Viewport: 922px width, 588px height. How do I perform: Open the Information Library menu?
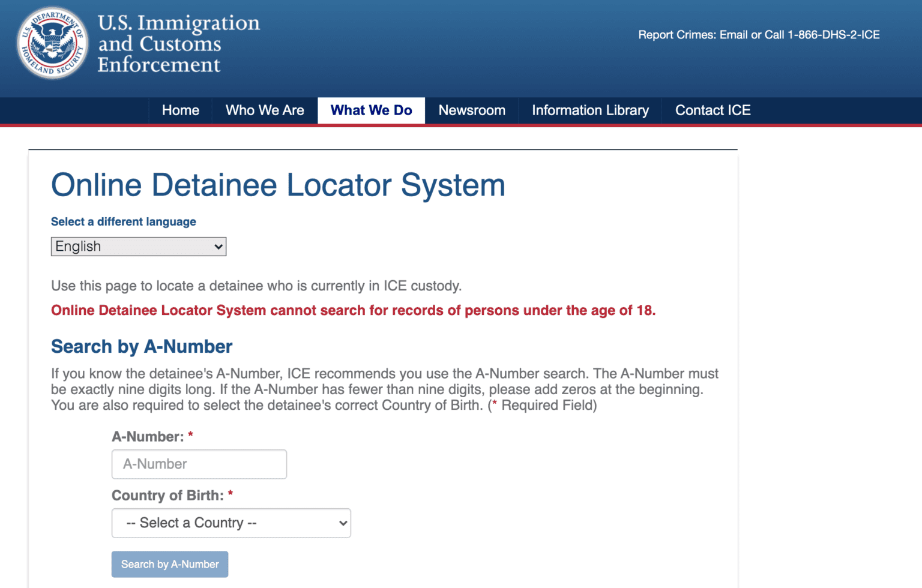590,110
